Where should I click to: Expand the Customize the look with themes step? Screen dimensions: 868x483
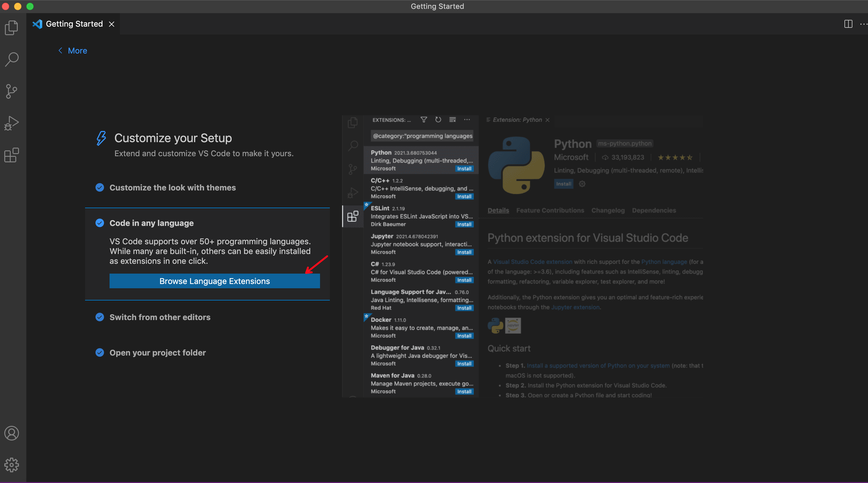(173, 187)
